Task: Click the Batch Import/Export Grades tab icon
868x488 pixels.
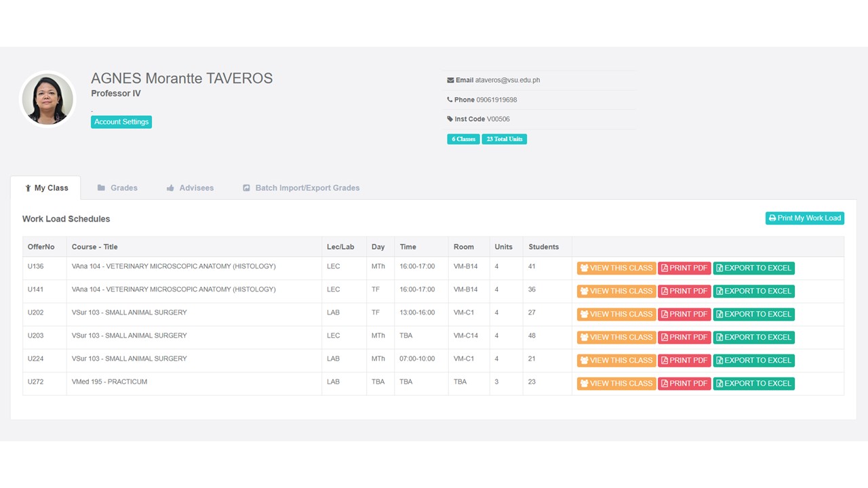Action: [x=246, y=188]
